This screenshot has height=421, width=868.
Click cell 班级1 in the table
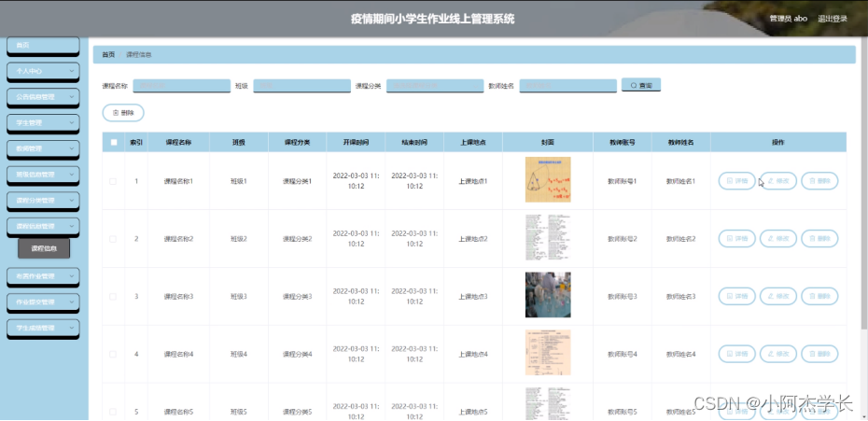pyautogui.click(x=239, y=181)
